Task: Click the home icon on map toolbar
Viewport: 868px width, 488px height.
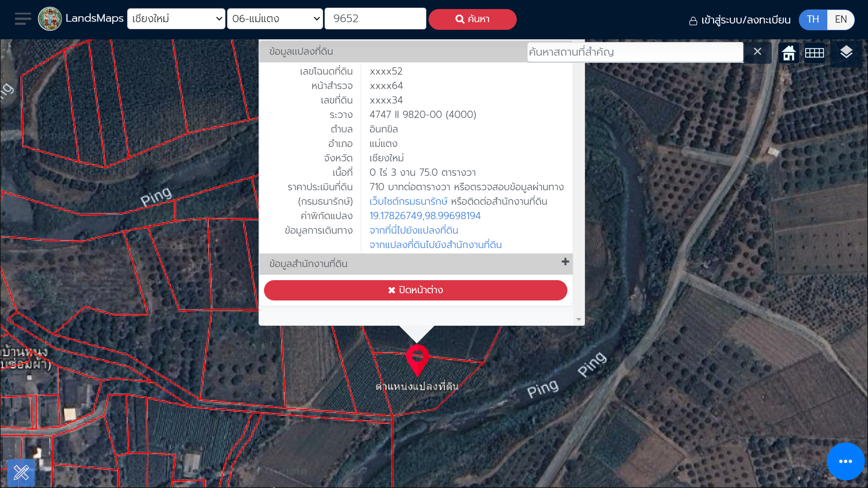Action: click(x=789, y=53)
